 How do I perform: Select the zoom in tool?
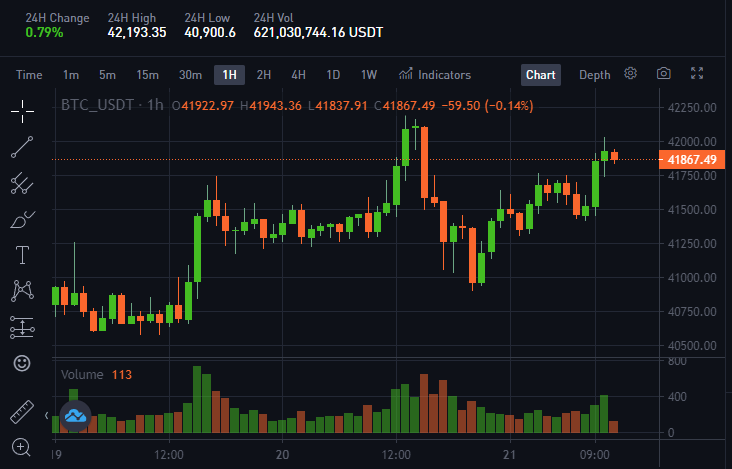pyautogui.click(x=21, y=447)
